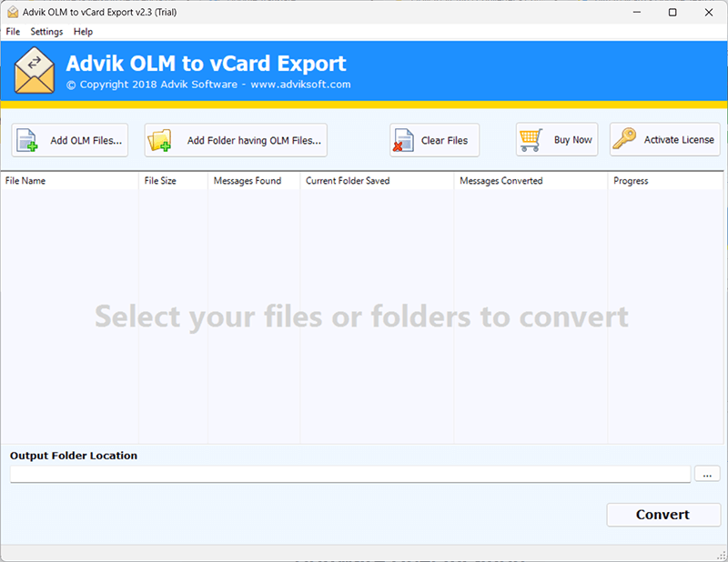Click the Progress column header
The width and height of the screenshot is (728, 562).
tap(665, 181)
